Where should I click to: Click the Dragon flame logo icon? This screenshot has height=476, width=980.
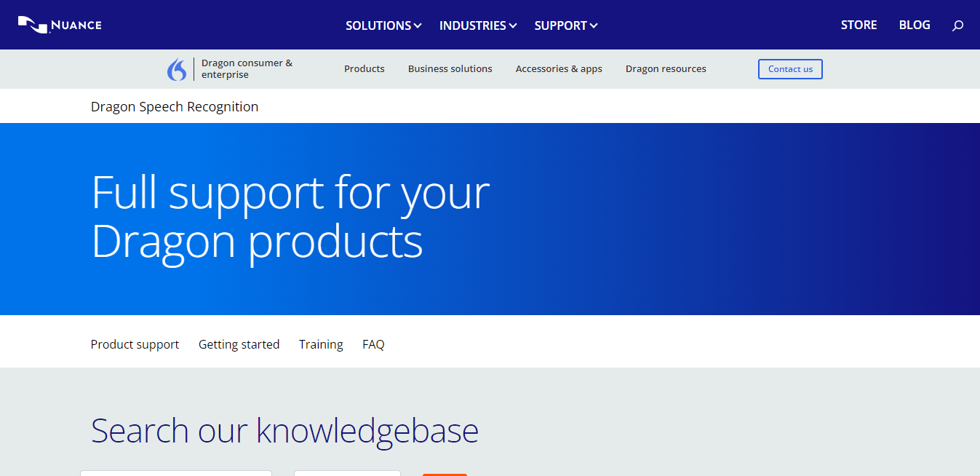point(177,69)
